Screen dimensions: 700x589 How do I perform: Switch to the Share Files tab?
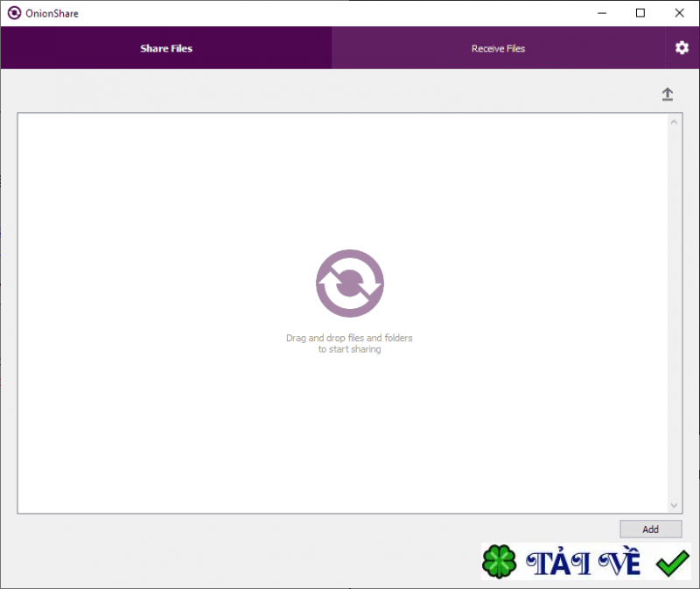point(166,48)
